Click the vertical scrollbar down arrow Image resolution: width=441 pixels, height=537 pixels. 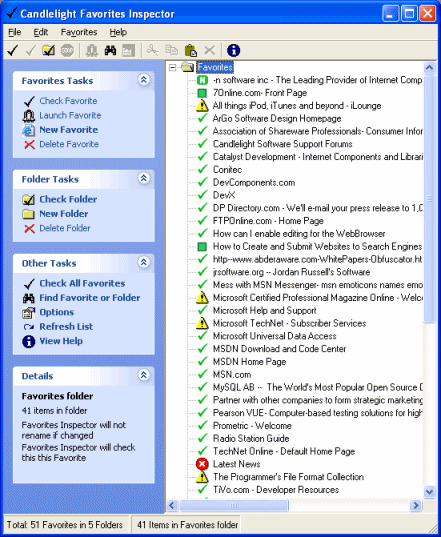429,492
